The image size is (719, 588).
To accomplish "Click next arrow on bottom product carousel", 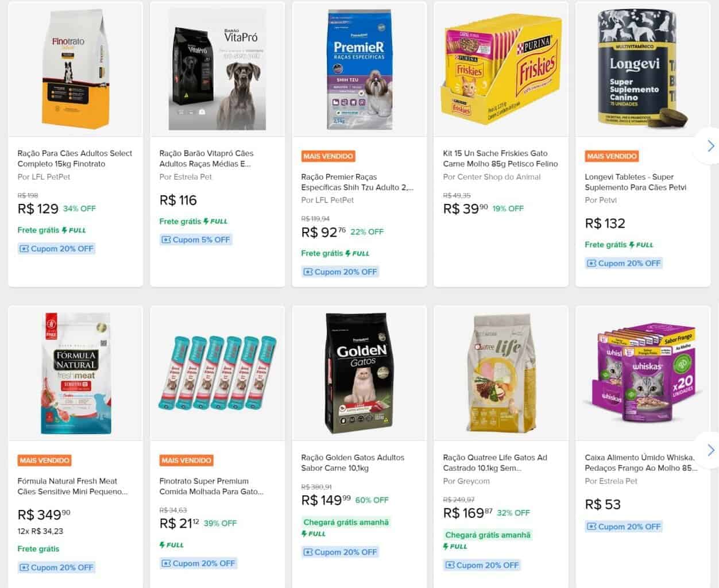I will [710, 450].
